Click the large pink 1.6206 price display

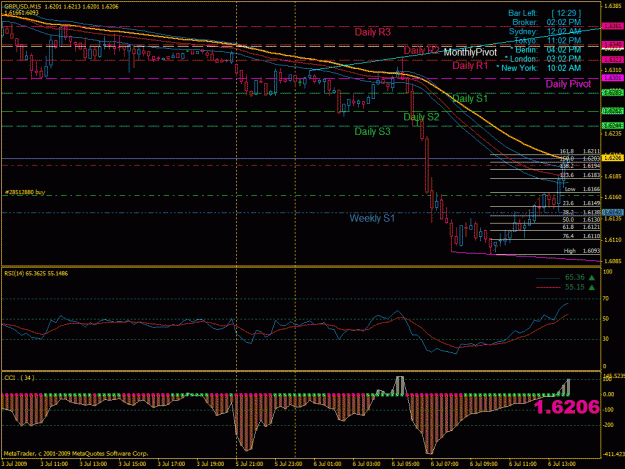pyautogui.click(x=566, y=407)
